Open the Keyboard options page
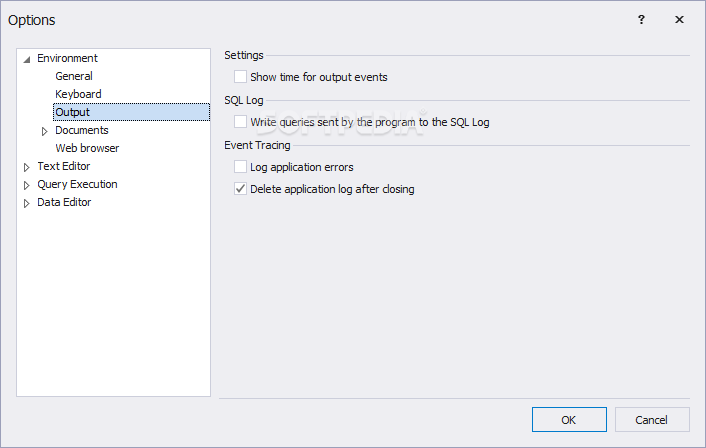Image resolution: width=706 pixels, height=448 pixels. [78, 94]
